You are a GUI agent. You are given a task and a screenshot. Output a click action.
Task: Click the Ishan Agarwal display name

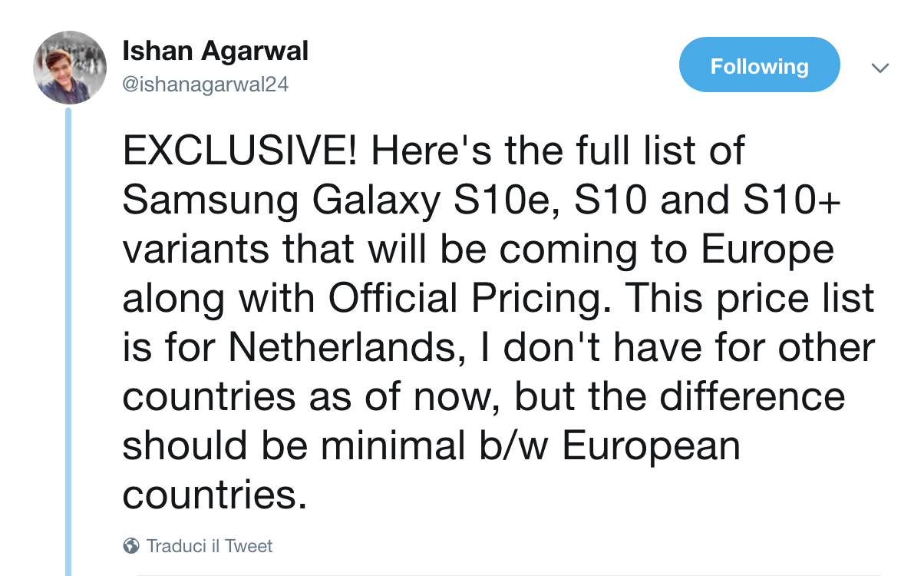coord(215,51)
